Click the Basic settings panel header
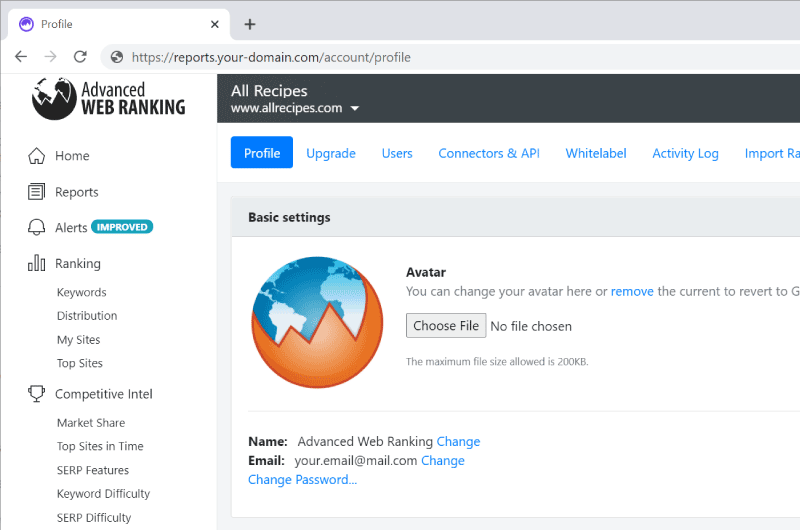The width and height of the screenshot is (800, 530). tap(515, 217)
